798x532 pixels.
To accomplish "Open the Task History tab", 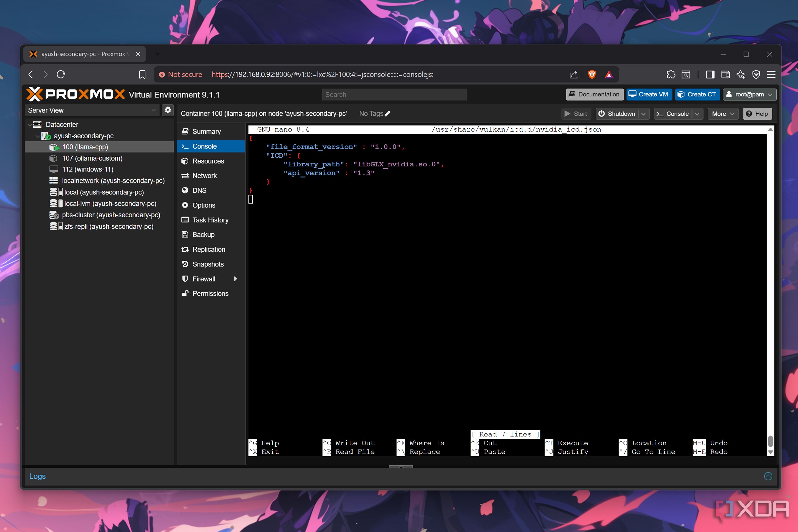I will (x=211, y=220).
